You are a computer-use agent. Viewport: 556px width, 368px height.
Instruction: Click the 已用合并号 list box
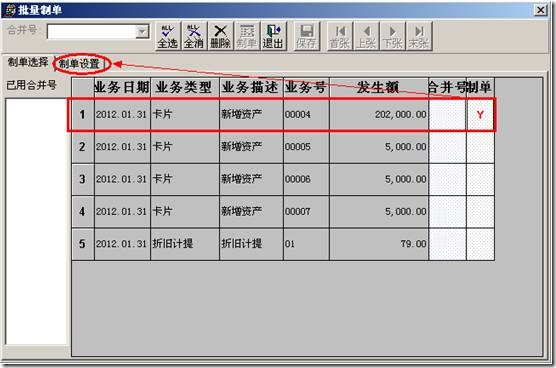(x=36, y=221)
